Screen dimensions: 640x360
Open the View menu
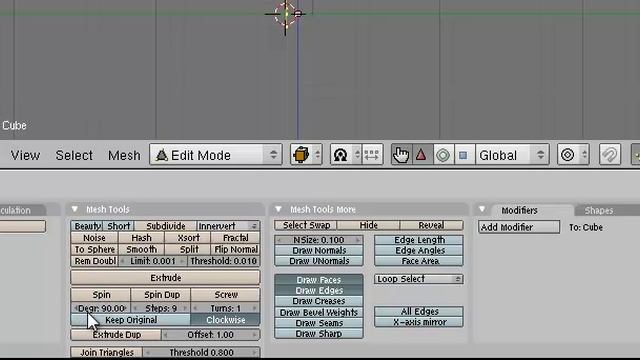tap(25, 155)
